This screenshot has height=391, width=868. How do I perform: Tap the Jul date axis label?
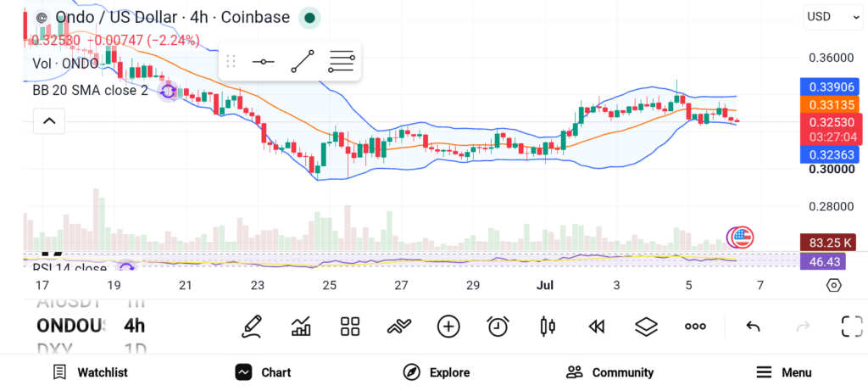click(545, 286)
